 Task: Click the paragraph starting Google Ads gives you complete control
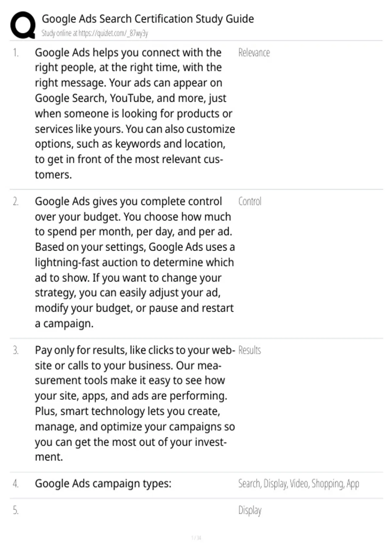pyautogui.click(x=135, y=262)
